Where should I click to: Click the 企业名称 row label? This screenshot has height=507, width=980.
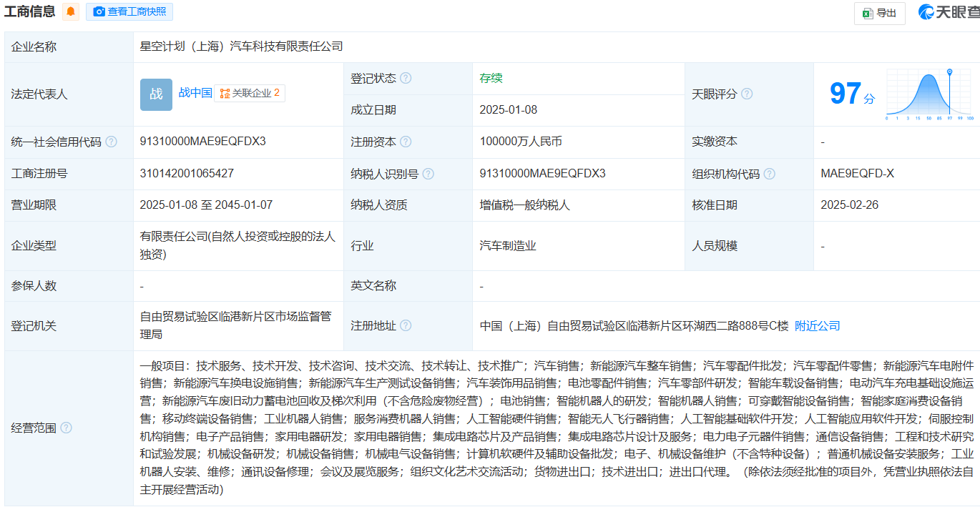tap(34, 47)
